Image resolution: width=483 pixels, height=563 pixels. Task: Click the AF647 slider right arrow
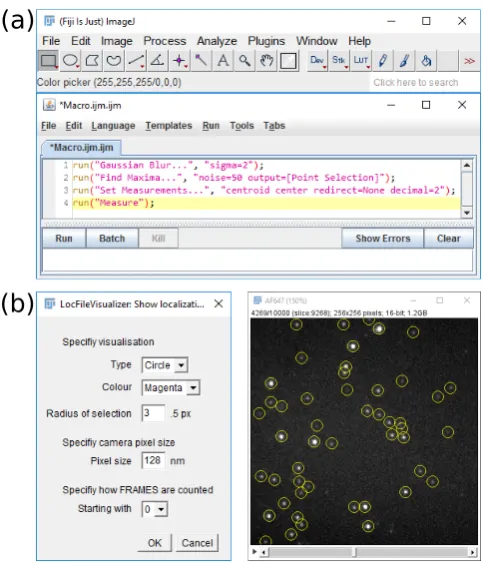click(473, 552)
